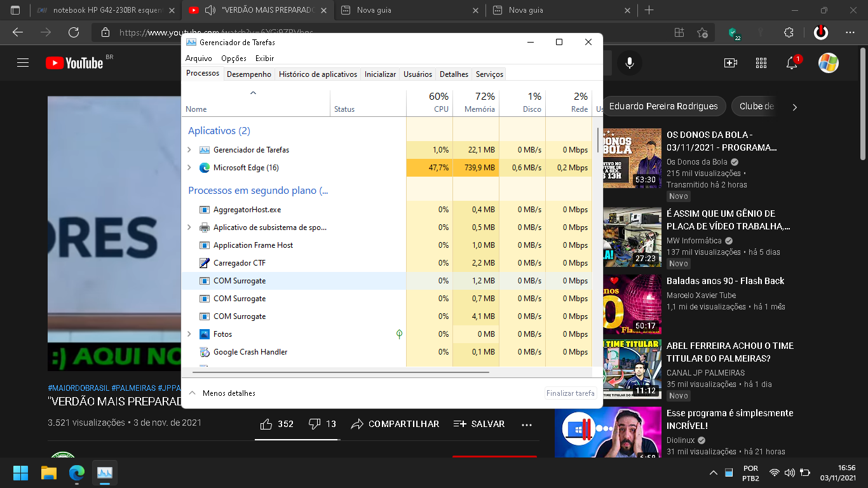
Task: Expand the Gerenciador de Tarefas process row
Action: pyautogui.click(x=189, y=150)
